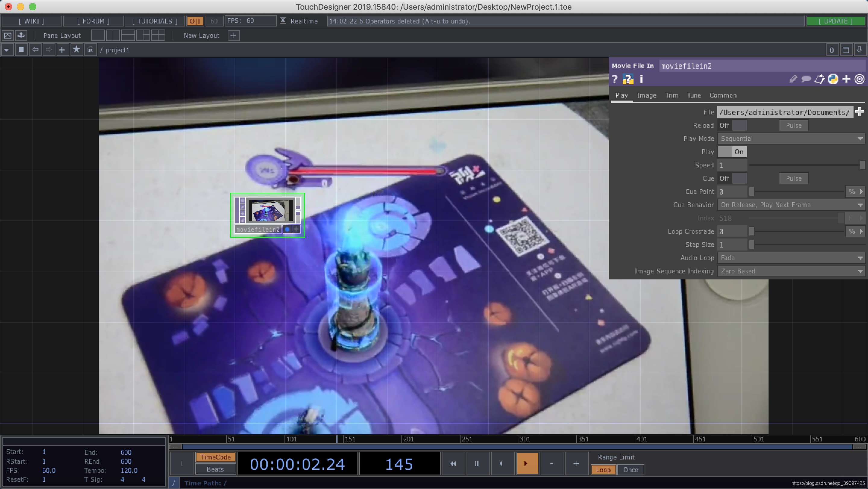Toggle the O|I power button
Viewport: 868px width, 489px height.
click(195, 21)
